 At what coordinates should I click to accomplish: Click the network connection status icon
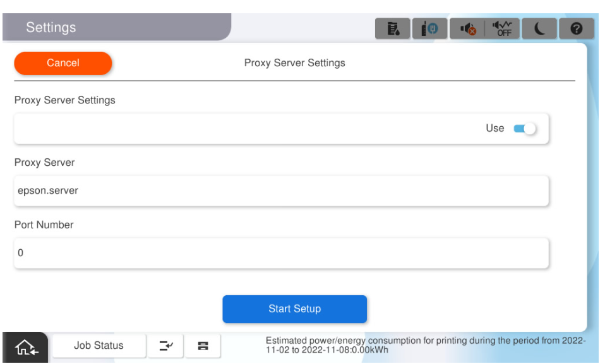[429, 29]
